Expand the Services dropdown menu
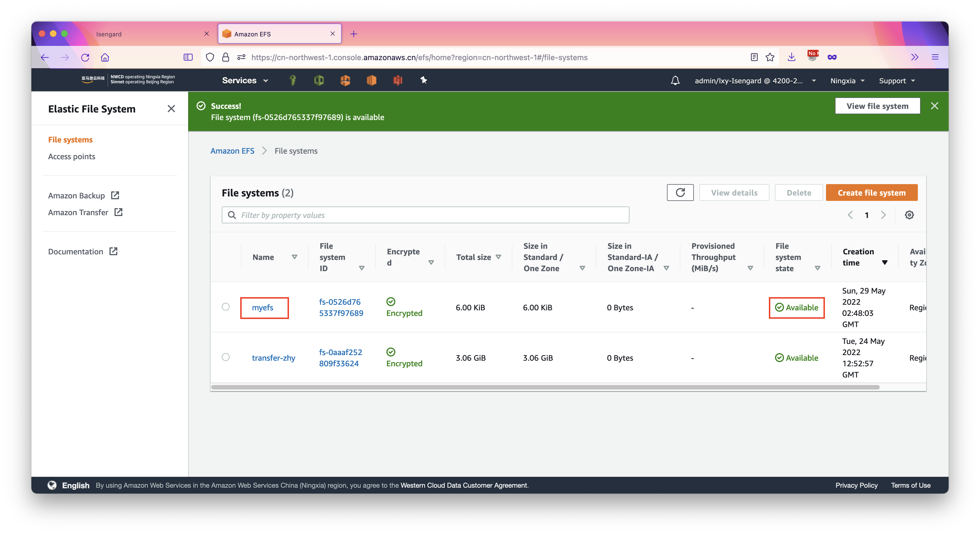The image size is (980, 535). click(245, 81)
